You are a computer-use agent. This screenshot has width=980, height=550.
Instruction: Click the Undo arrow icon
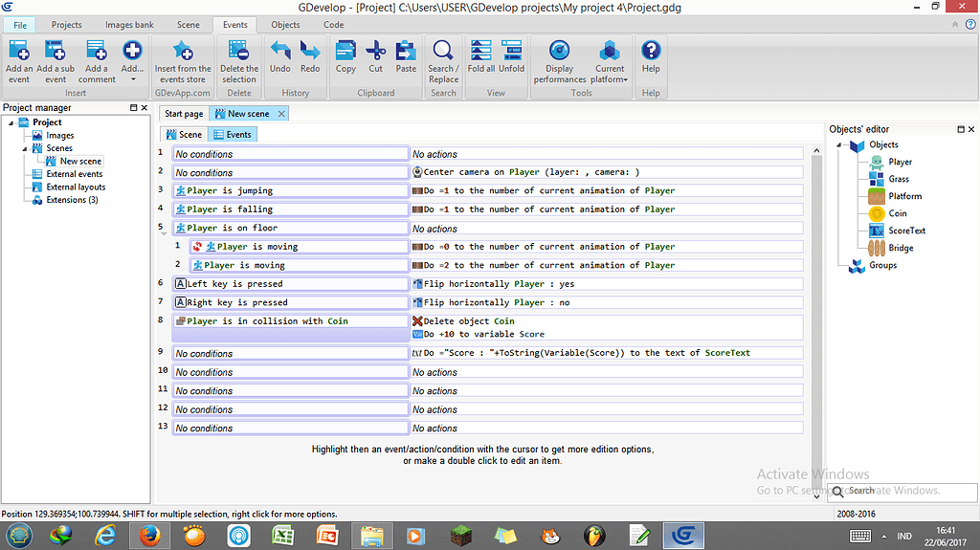tap(280, 51)
